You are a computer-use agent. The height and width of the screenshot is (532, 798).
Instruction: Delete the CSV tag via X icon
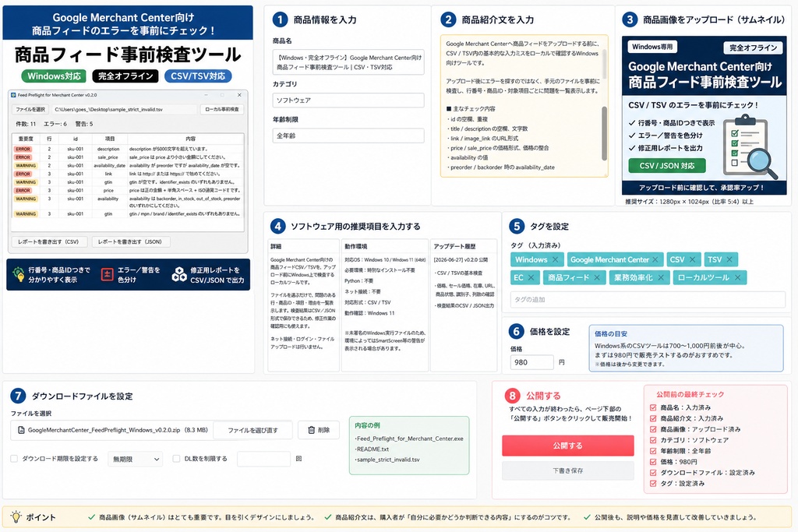(692, 259)
